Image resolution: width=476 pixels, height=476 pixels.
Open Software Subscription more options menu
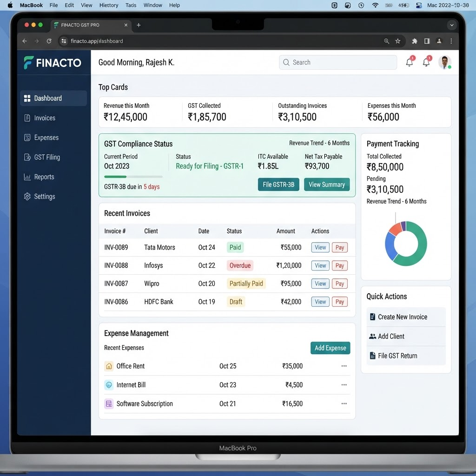pos(344,403)
